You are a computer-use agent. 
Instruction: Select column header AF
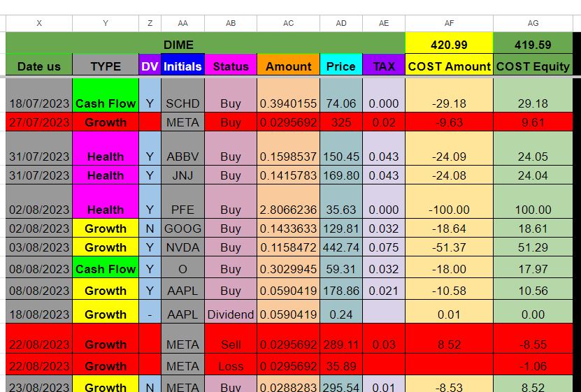coord(449,23)
